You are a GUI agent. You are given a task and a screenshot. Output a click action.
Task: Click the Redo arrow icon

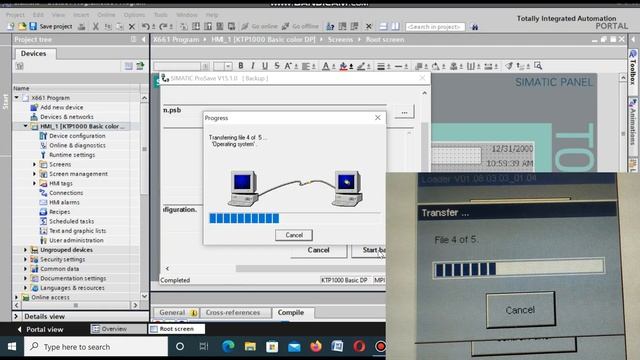point(163,27)
